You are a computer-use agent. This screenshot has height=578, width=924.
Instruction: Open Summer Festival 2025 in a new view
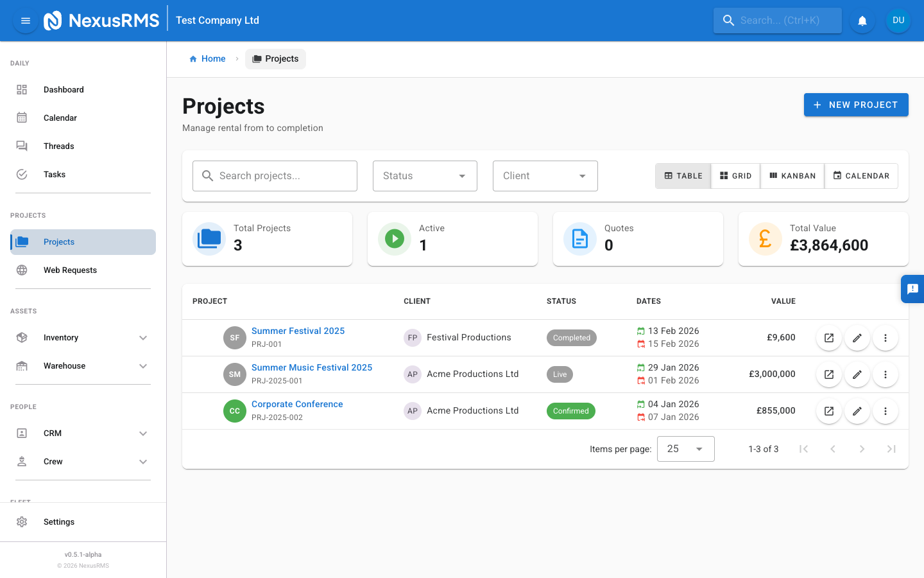coord(828,337)
